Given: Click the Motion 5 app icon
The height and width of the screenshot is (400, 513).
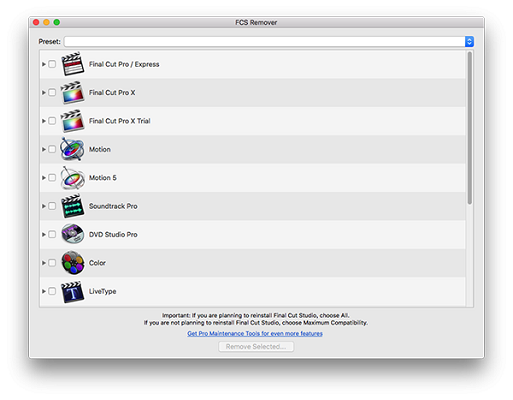Looking at the screenshot, I should tap(72, 178).
